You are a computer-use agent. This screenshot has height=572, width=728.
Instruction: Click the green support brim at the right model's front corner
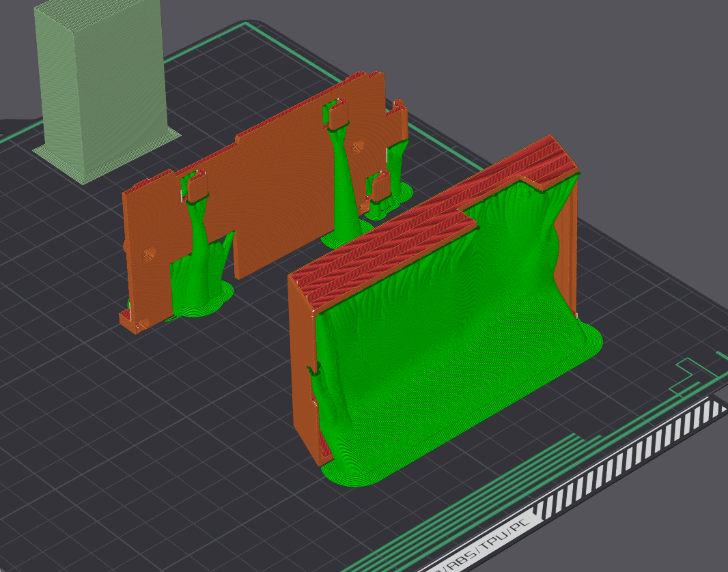(355, 476)
